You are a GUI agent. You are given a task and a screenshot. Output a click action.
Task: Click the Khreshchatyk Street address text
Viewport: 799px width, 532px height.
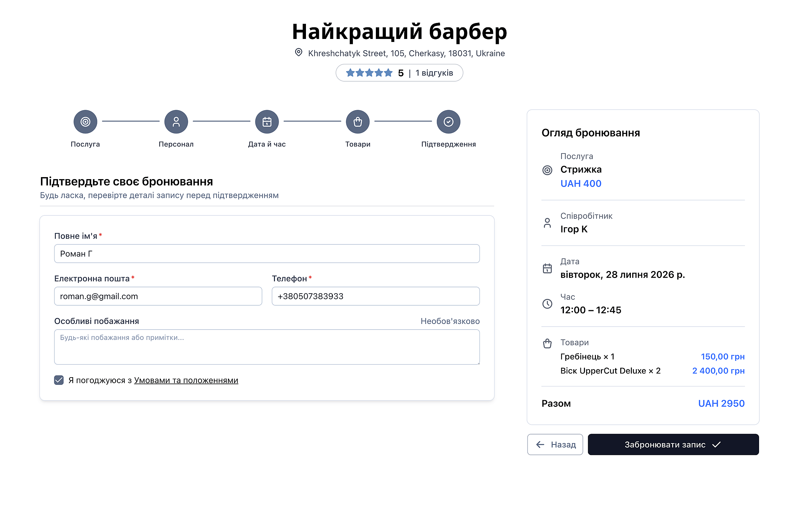[x=406, y=53]
